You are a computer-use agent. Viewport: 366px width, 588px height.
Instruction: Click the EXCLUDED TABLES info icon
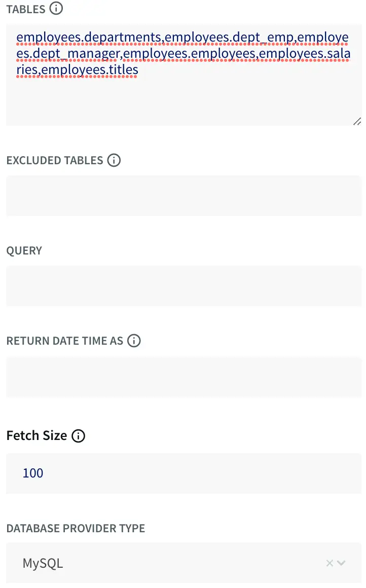click(115, 161)
